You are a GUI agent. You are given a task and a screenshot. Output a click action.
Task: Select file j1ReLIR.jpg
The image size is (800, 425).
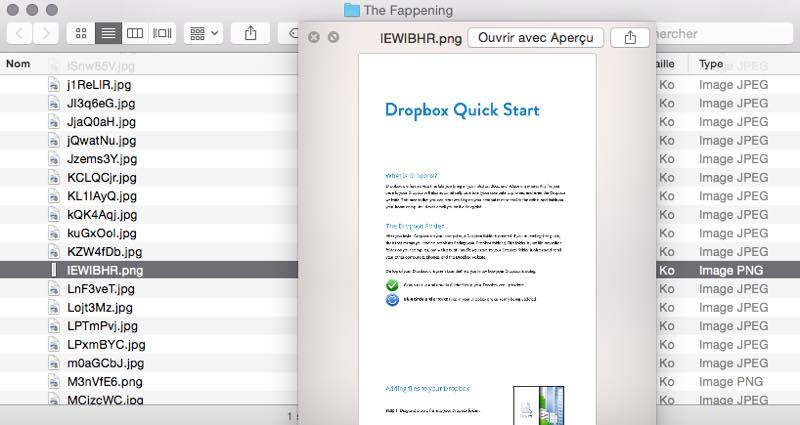pyautogui.click(x=99, y=85)
